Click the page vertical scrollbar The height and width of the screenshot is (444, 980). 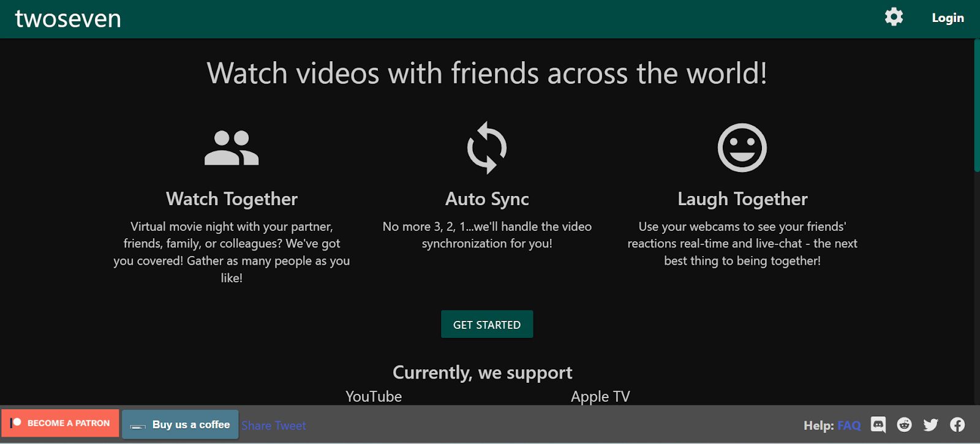coord(977,105)
